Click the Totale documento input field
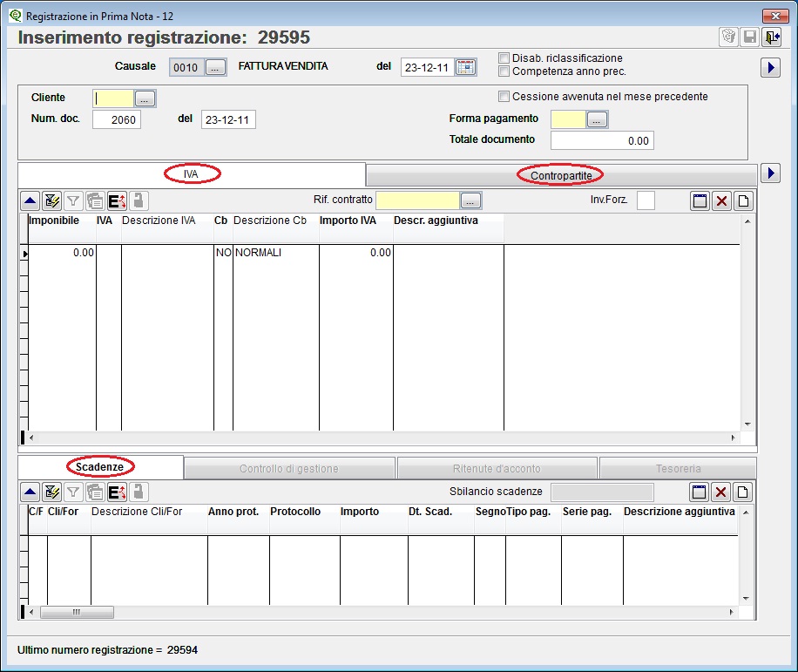Viewport: 798px width, 672px height. 602,140
